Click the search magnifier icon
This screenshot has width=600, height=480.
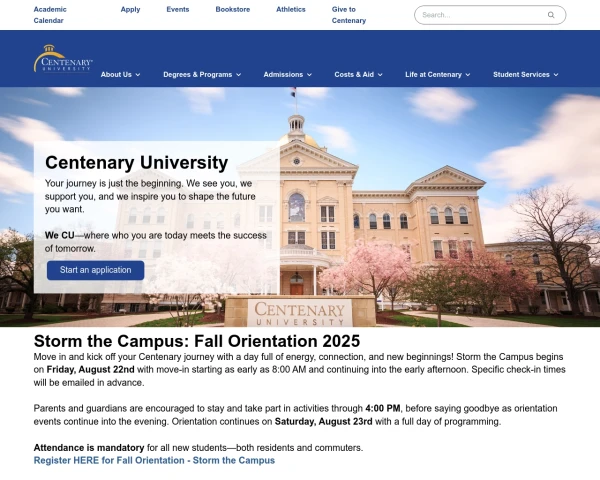point(551,15)
